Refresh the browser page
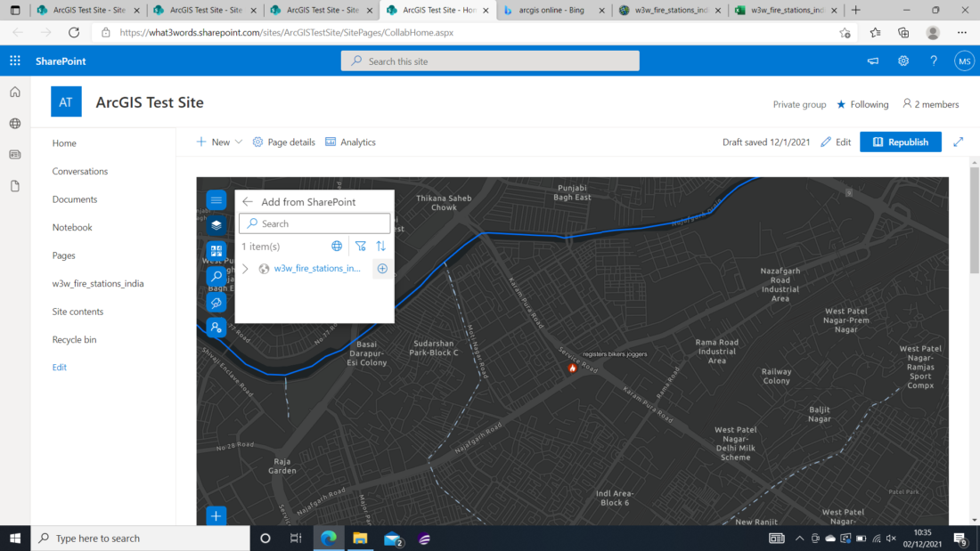980x551 pixels. [x=74, y=32]
